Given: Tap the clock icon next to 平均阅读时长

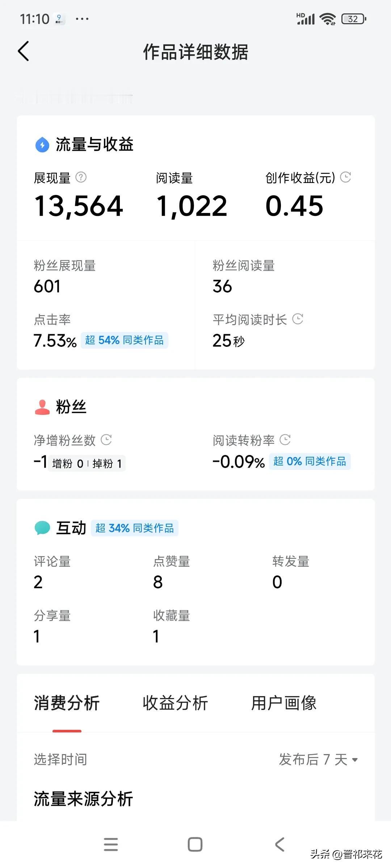Looking at the screenshot, I should pyautogui.click(x=298, y=319).
